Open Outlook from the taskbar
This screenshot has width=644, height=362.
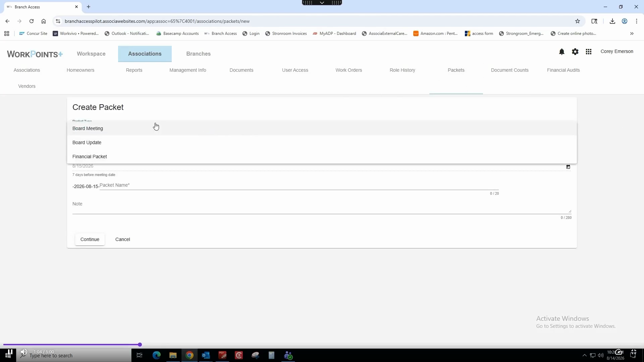206,355
